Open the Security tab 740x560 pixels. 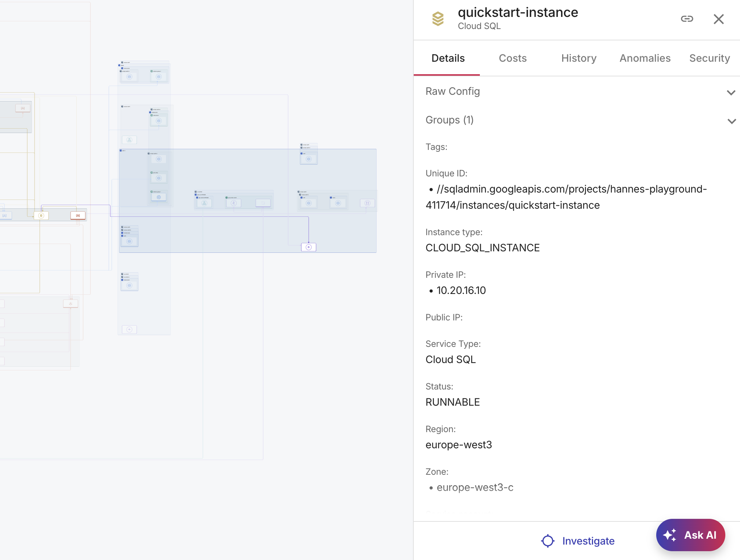[710, 58]
